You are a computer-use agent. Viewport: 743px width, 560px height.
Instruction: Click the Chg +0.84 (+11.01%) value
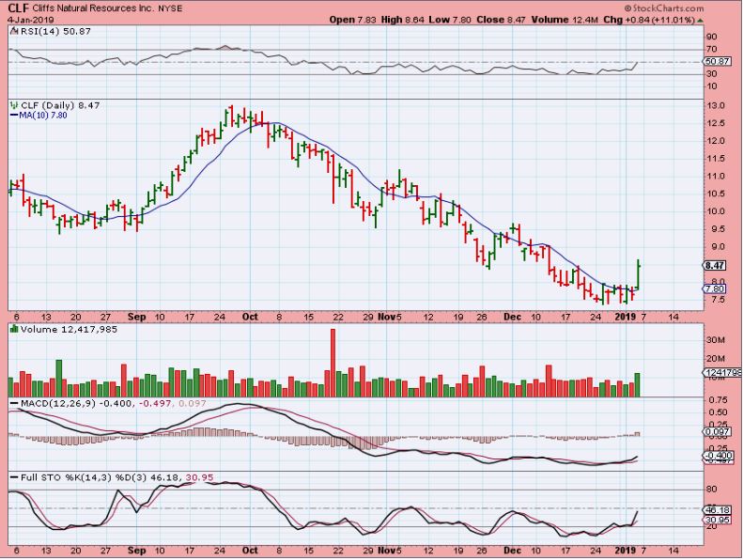point(649,20)
